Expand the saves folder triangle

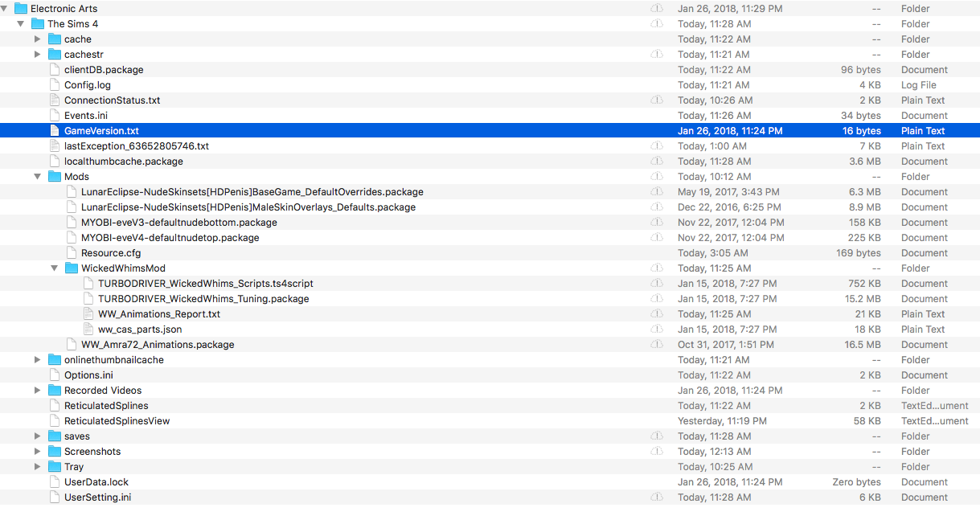(x=38, y=436)
